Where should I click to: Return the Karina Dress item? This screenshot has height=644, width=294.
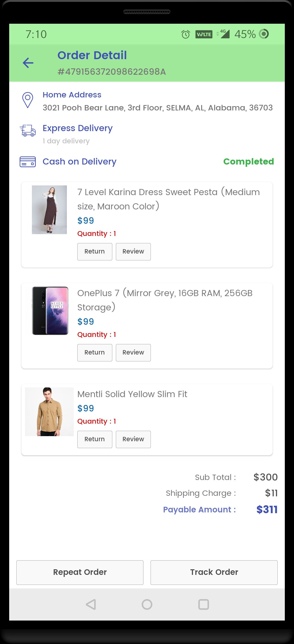coord(95,251)
